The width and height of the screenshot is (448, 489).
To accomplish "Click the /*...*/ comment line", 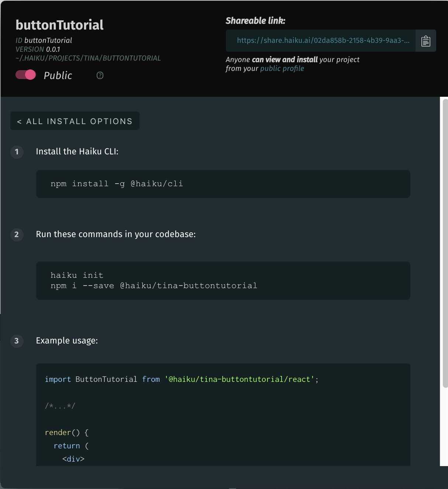I will point(60,406).
